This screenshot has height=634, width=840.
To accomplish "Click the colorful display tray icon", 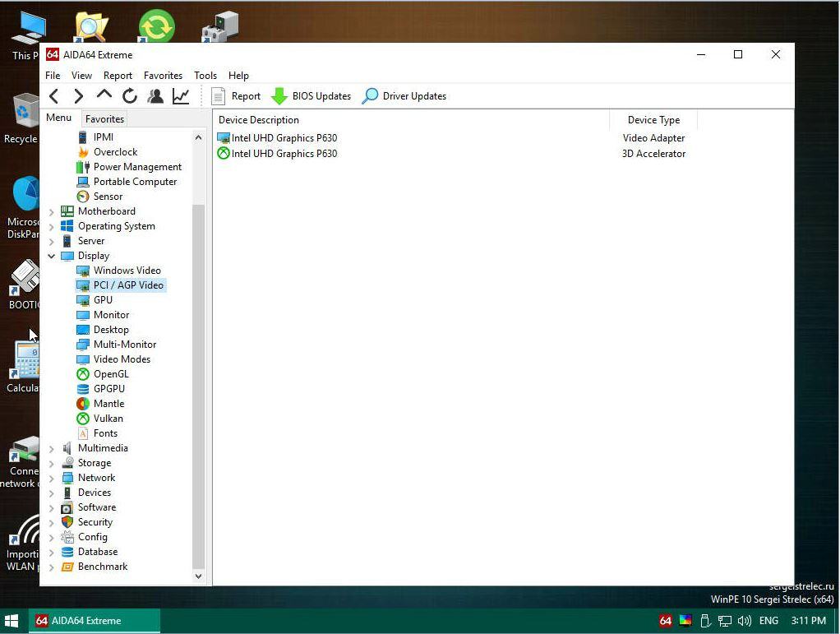I will click(x=685, y=621).
